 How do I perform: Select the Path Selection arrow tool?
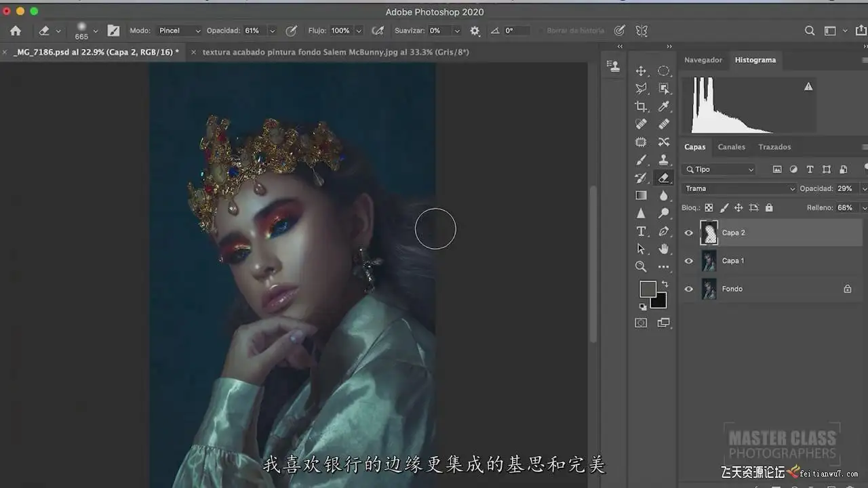(641, 249)
